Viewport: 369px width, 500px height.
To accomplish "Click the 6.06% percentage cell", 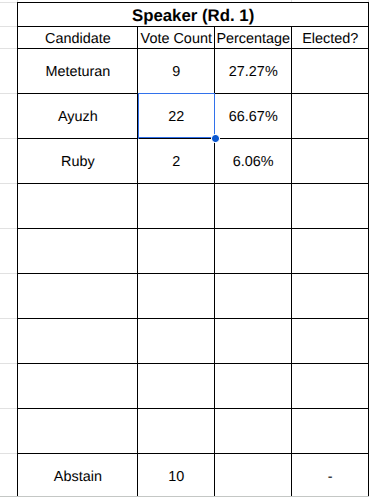I will tap(253, 161).
